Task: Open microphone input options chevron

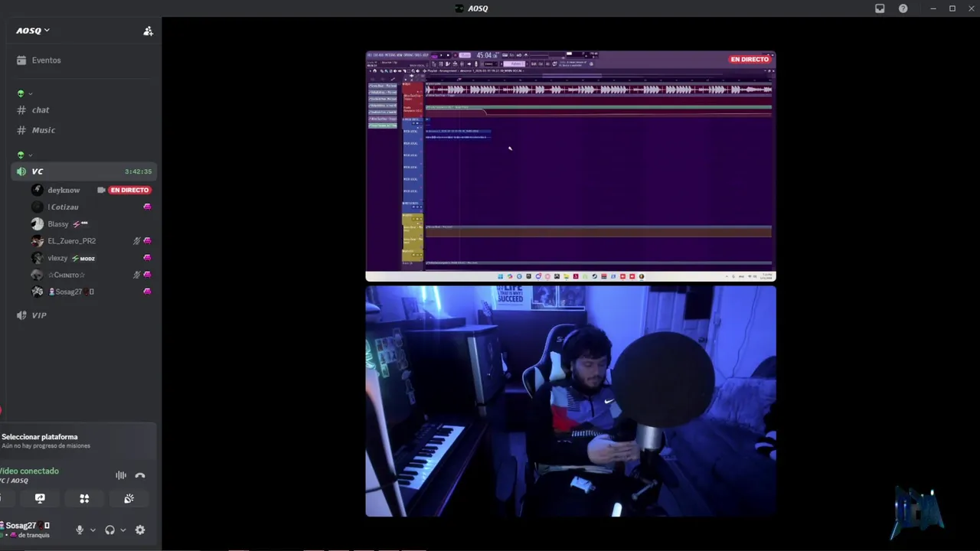Action: [x=93, y=530]
